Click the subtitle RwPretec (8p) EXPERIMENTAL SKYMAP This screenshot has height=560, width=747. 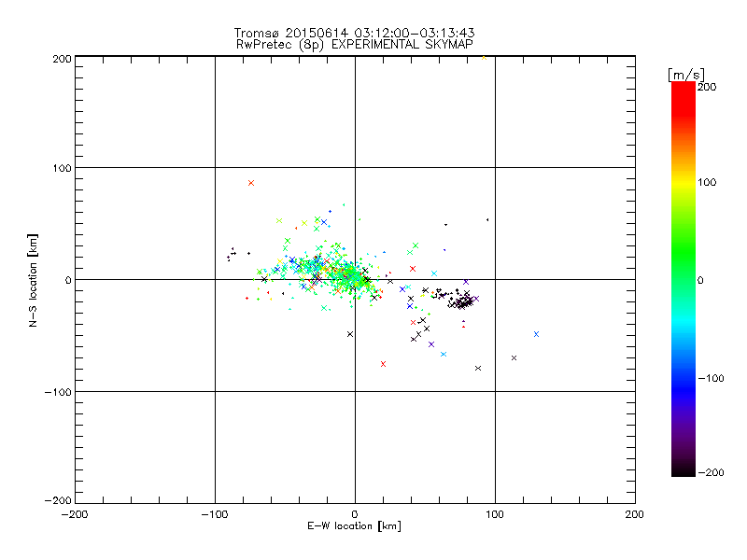click(355, 45)
